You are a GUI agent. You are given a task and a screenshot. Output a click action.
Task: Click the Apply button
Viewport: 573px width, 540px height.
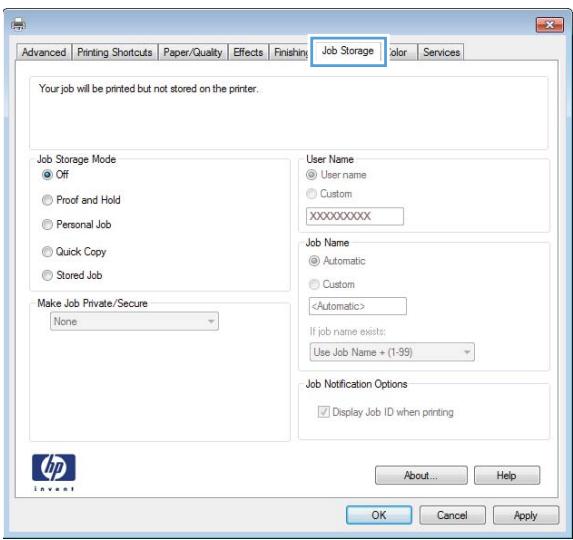click(525, 515)
